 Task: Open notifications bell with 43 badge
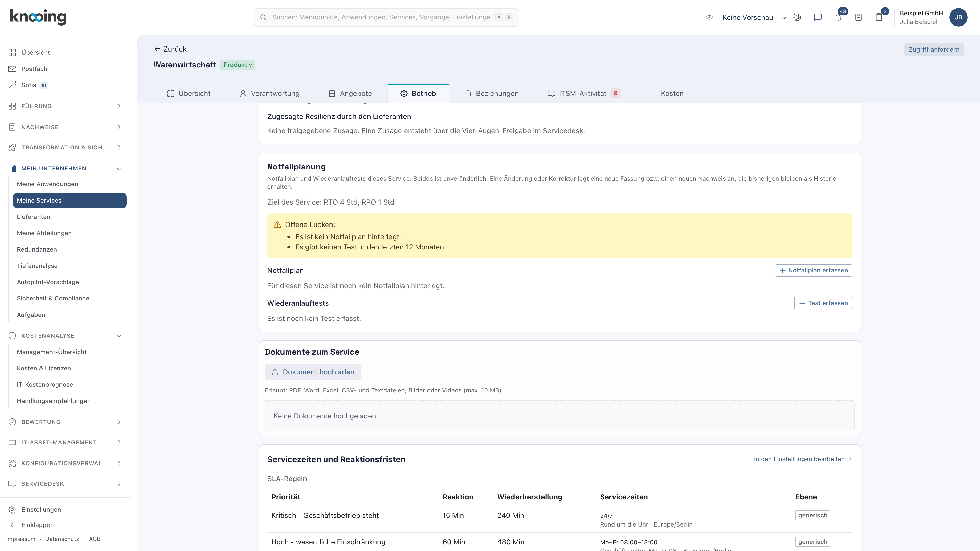(838, 18)
